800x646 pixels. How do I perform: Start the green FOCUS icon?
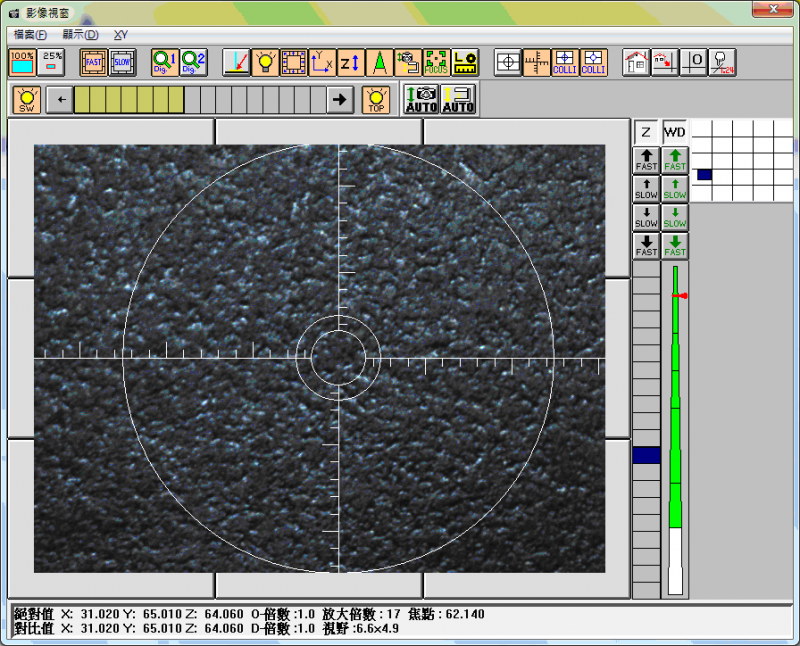click(x=437, y=63)
